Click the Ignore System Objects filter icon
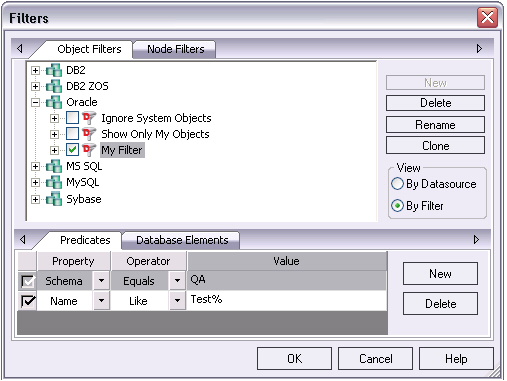 (x=89, y=118)
